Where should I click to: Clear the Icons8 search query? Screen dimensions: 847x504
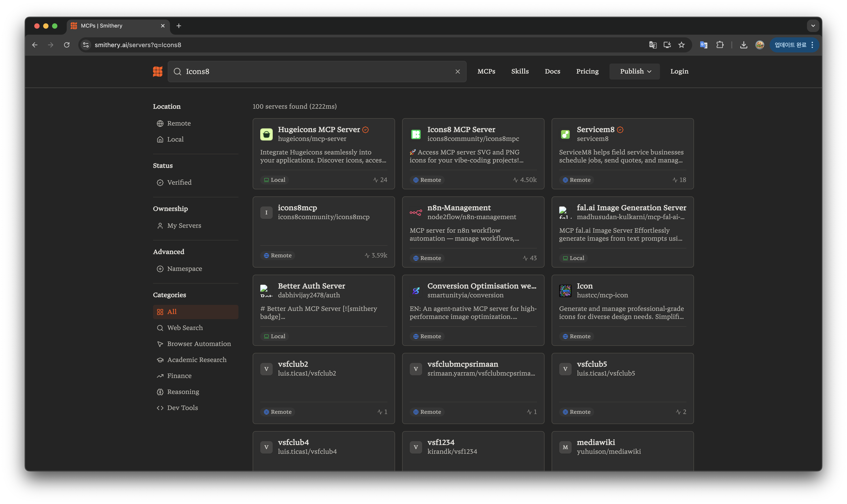(x=458, y=71)
